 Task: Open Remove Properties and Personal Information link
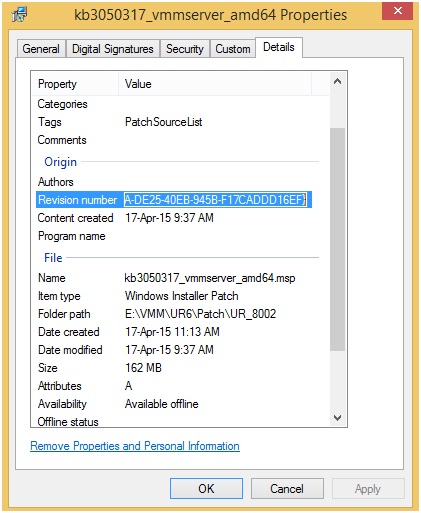tap(135, 446)
